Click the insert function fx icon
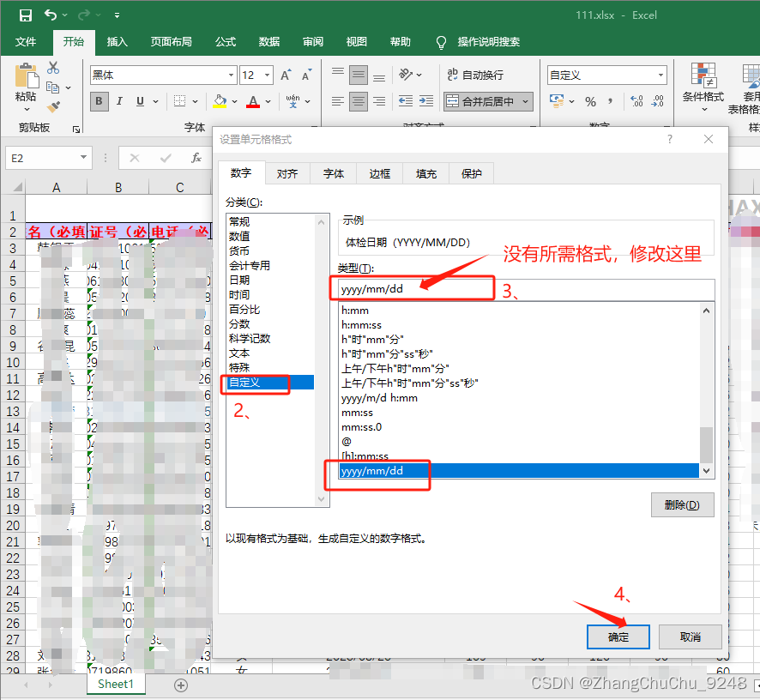The height and width of the screenshot is (700, 760). pyautogui.click(x=196, y=158)
